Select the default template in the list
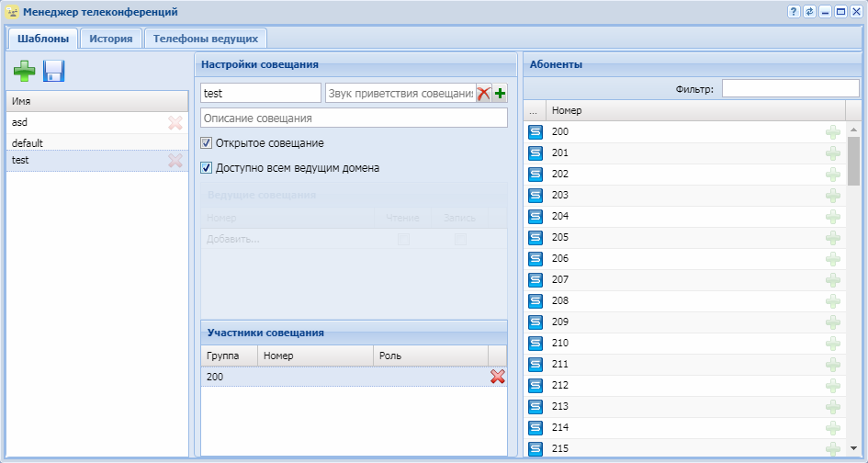The width and height of the screenshot is (868, 463). [28, 143]
